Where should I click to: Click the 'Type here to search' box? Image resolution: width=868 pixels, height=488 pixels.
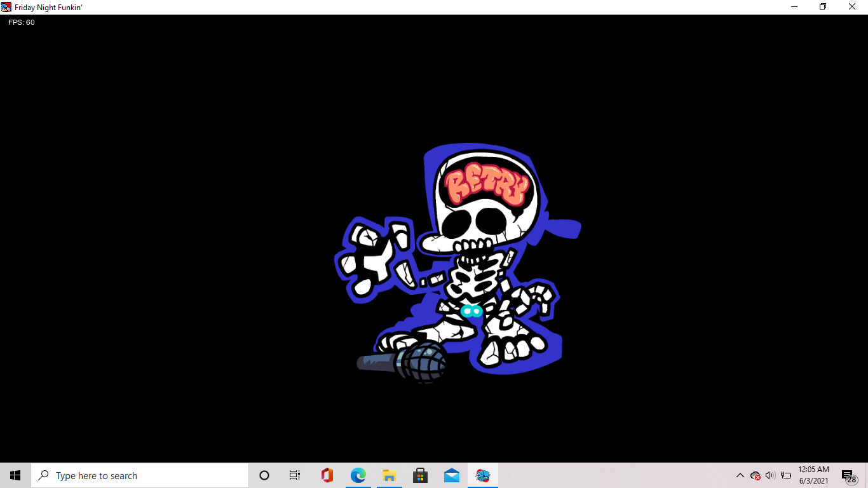coord(140,475)
